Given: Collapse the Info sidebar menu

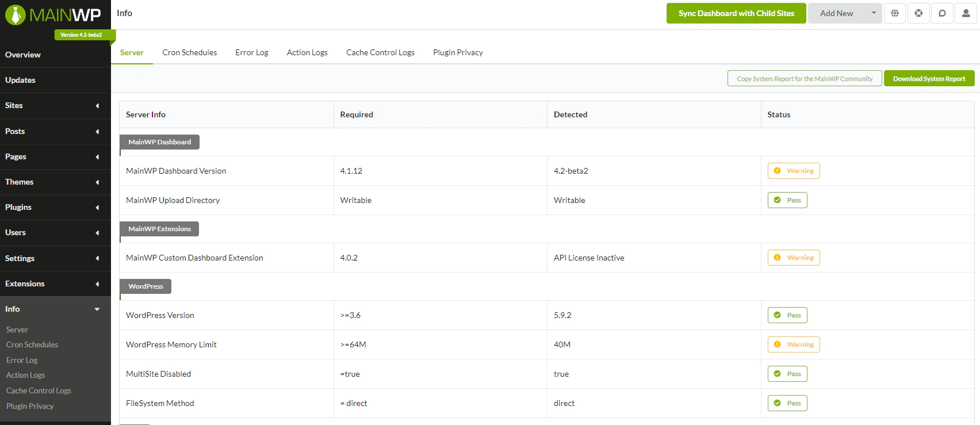Looking at the screenshot, I should [x=55, y=309].
